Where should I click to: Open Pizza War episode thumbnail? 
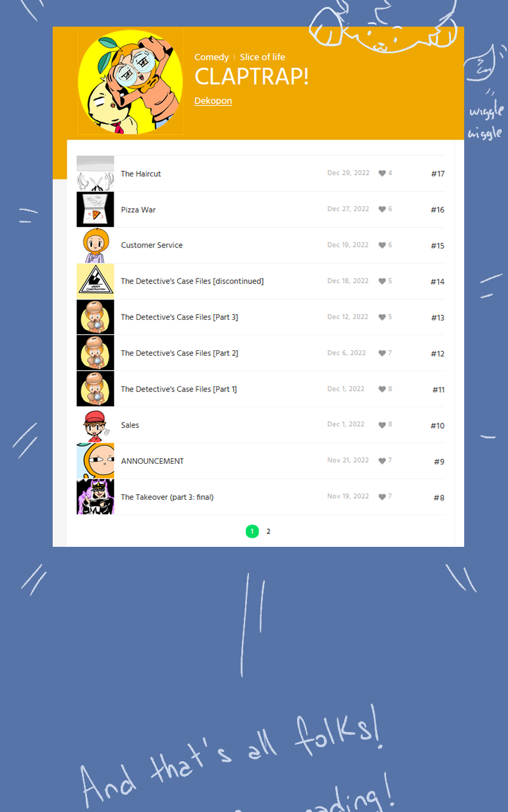[95, 209]
